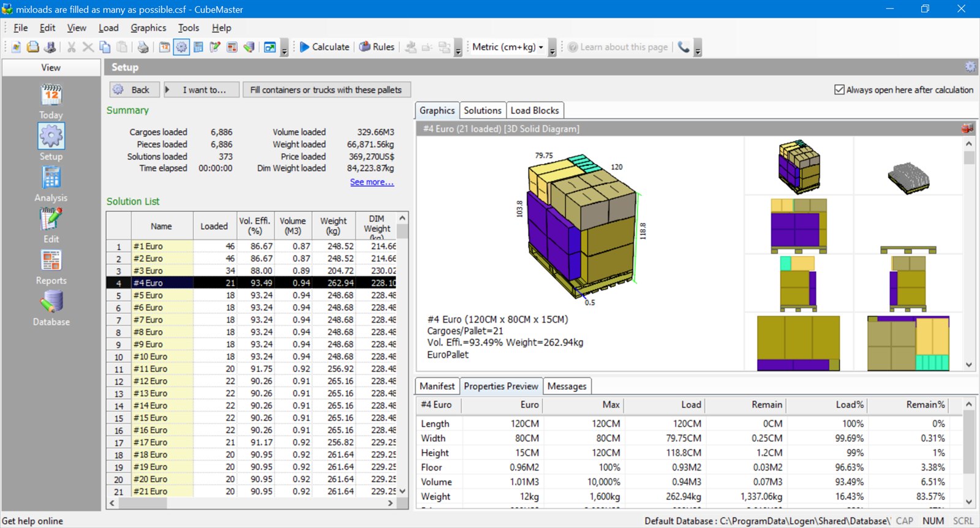Click the phone contact toolbar icon
This screenshot has width=980, height=528.
684,47
